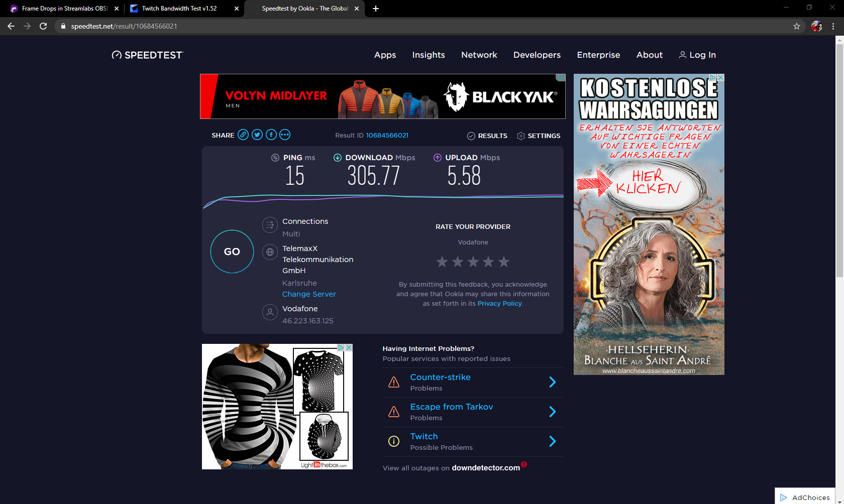Open more share options icon
The width and height of the screenshot is (844, 504).
click(285, 135)
